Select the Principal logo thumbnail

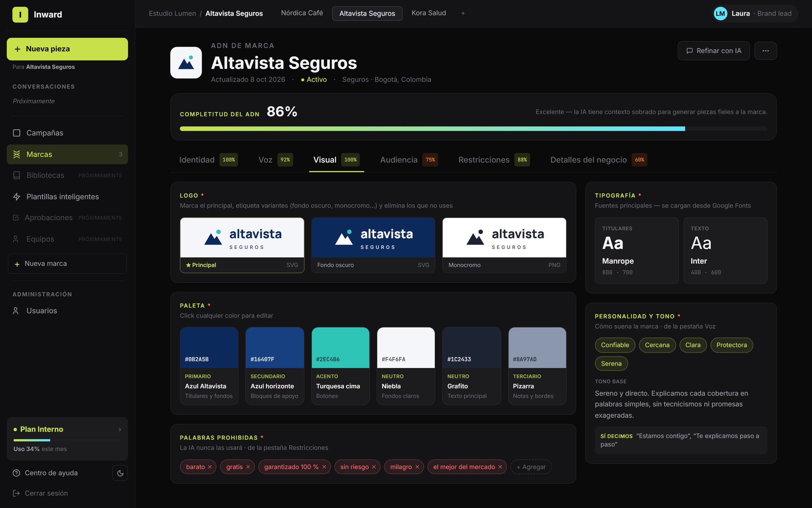(x=242, y=245)
